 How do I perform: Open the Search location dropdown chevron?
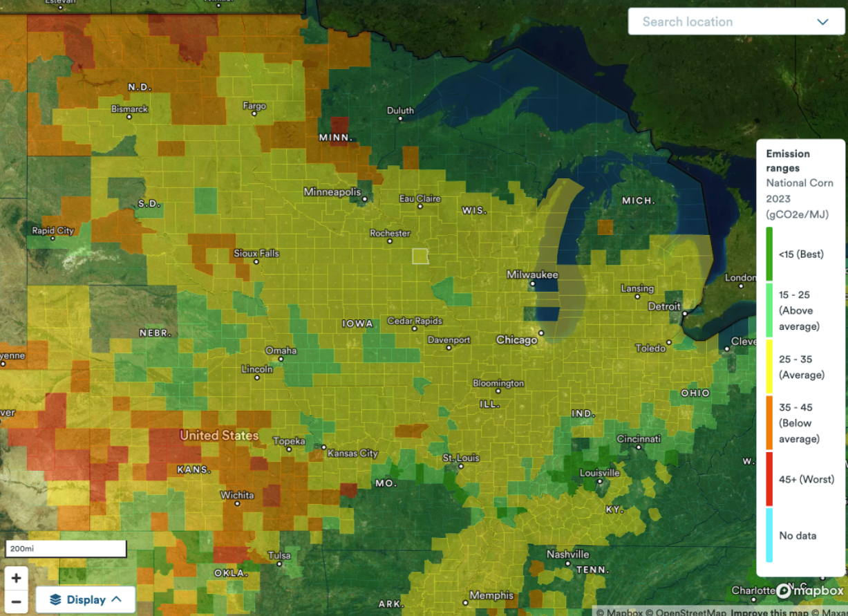point(822,21)
